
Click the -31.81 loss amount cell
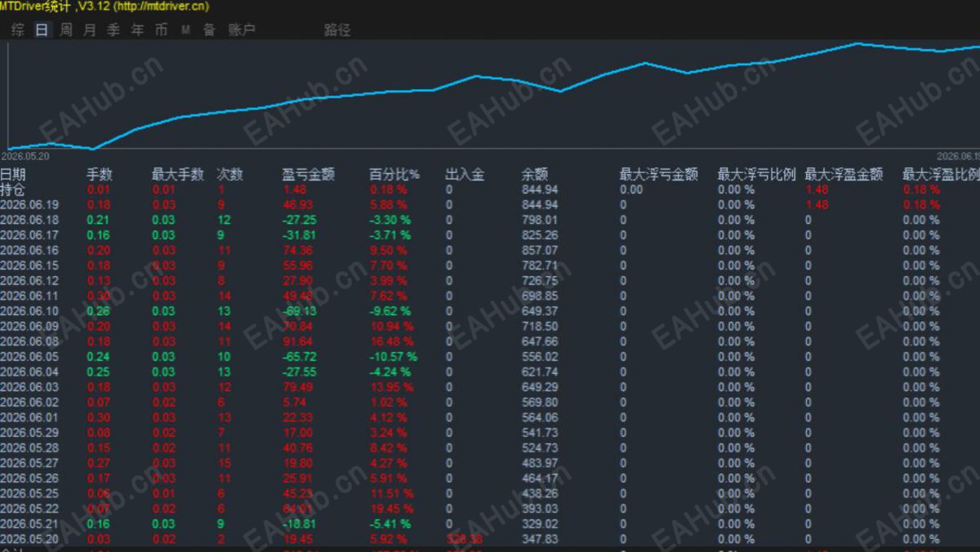[x=299, y=235]
